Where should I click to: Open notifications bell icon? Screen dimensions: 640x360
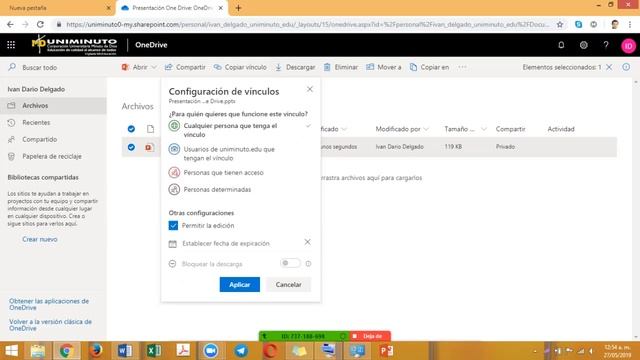coord(561,45)
